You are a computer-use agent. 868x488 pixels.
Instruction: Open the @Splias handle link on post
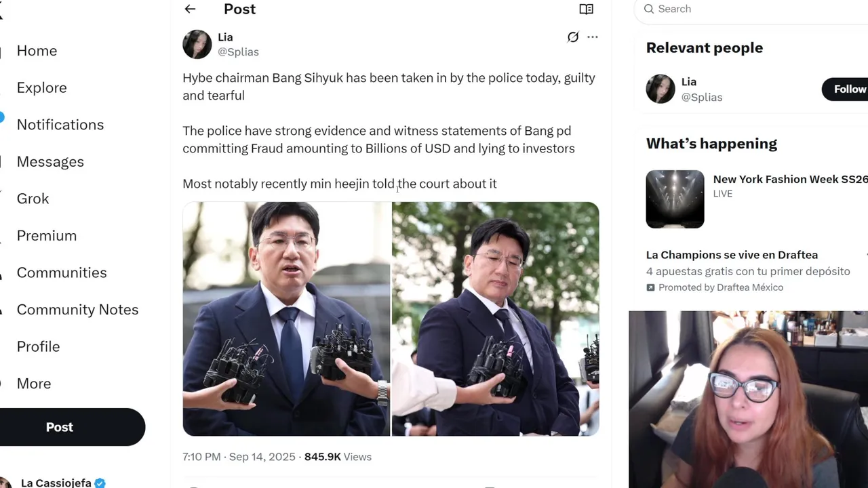pyautogui.click(x=238, y=52)
